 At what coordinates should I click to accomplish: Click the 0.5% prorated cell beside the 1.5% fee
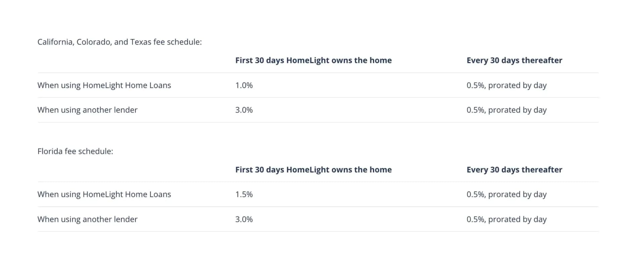(x=506, y=194)
